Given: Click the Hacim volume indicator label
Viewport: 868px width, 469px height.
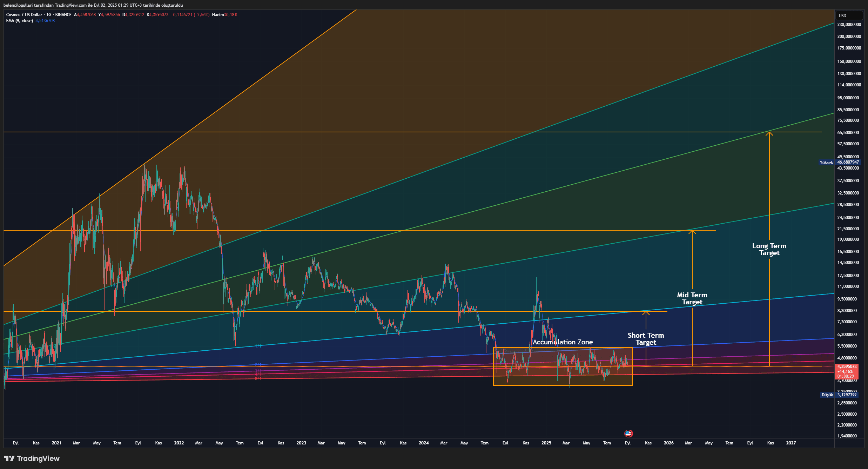Looking at the screenshot, I should coord(218,15).
